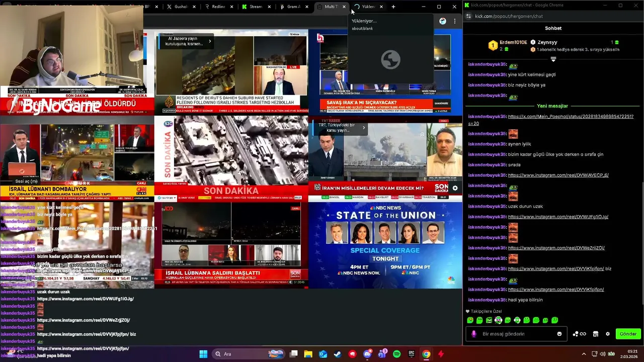
Task: Click the NBC News State of the Union tile
Action: point(385,245)
